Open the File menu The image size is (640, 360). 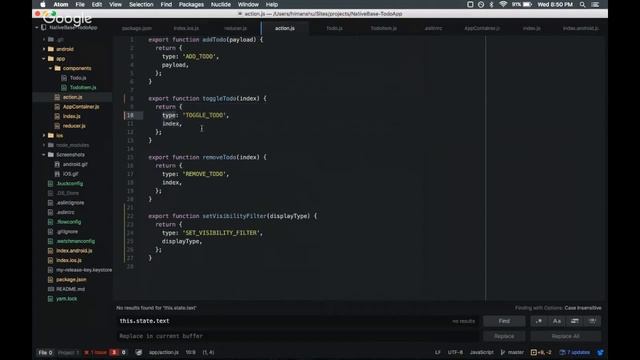(x=80, y=4)
